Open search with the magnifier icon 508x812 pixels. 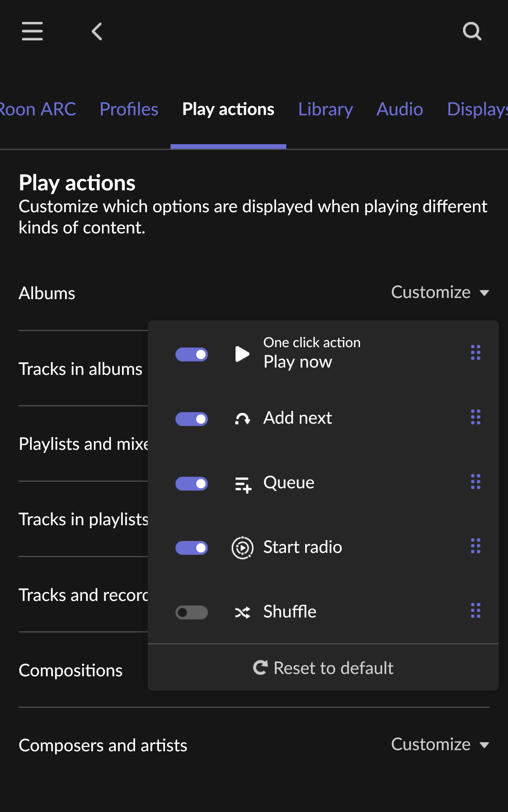[472, 31]
